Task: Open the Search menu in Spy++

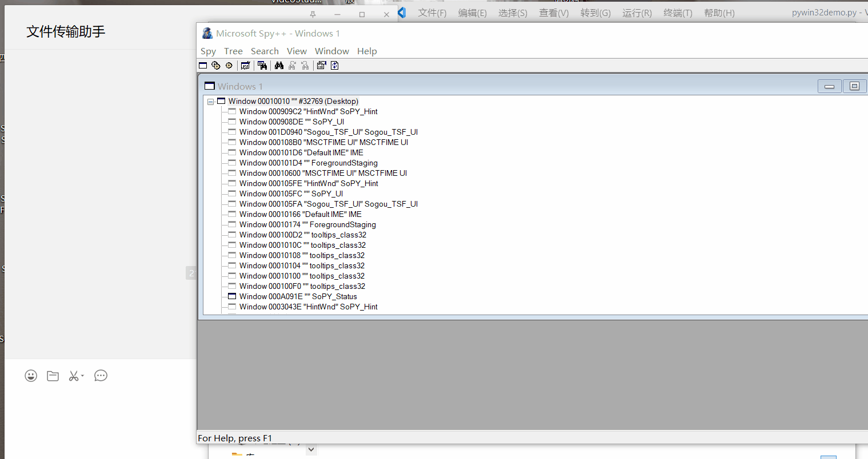Action: [265, 51]
